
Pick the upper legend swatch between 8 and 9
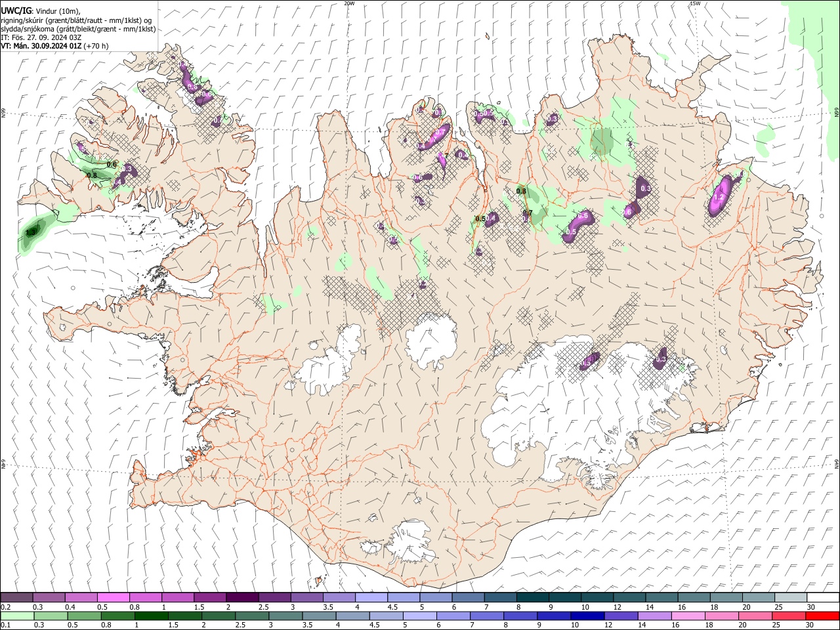(533, 598)
